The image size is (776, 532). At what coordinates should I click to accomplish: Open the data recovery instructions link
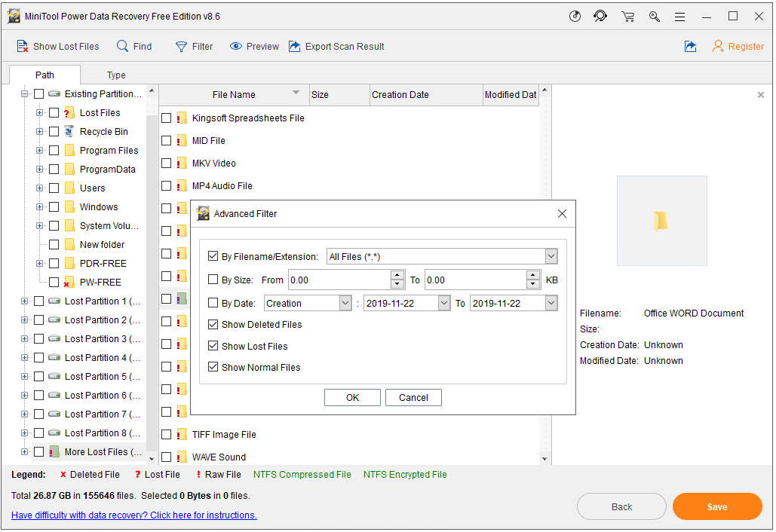(133, 514)
